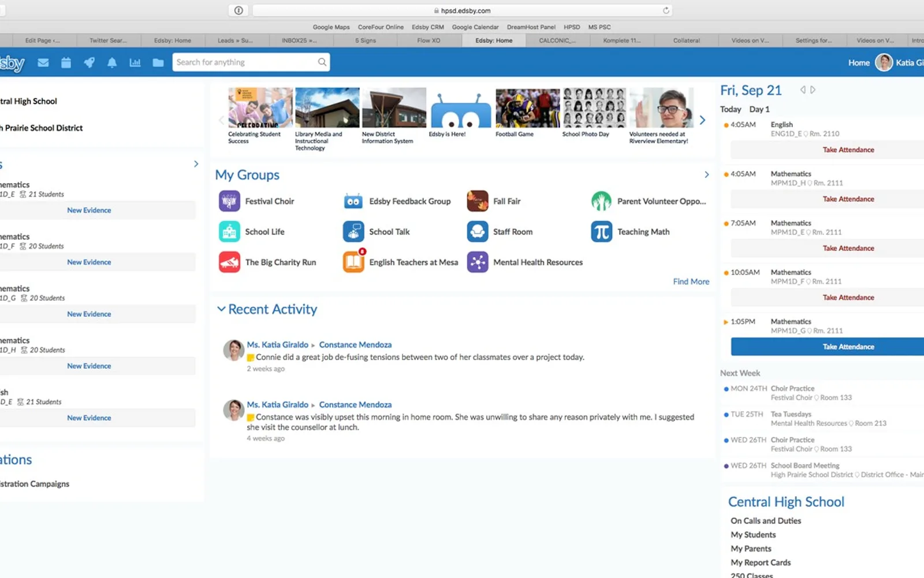Open English Teachers at Mesa icon
This screenshot has height=578, width=924.
(353, 262)
